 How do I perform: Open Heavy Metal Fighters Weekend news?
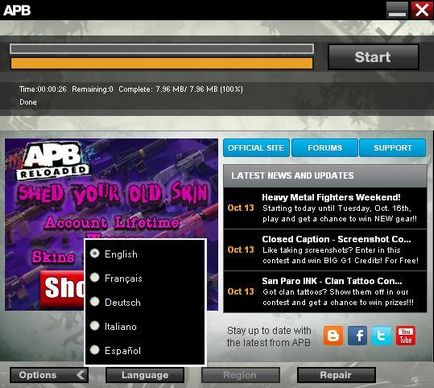tap(325, 208)
